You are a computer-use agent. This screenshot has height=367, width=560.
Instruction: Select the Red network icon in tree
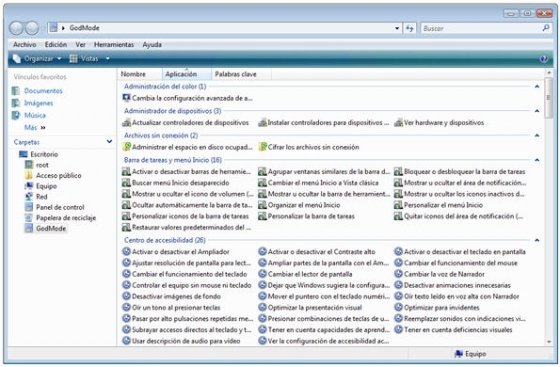[x=29, y=196]
